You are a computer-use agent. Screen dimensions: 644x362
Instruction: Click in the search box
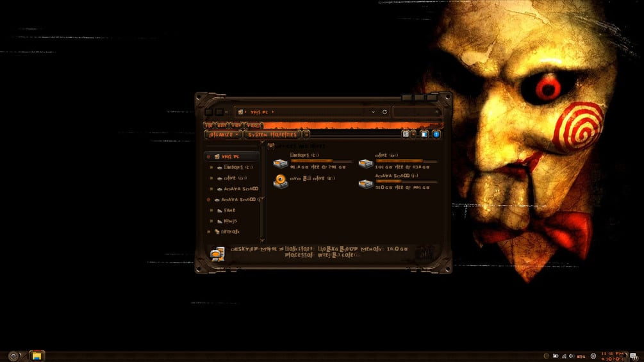point(417,111)
